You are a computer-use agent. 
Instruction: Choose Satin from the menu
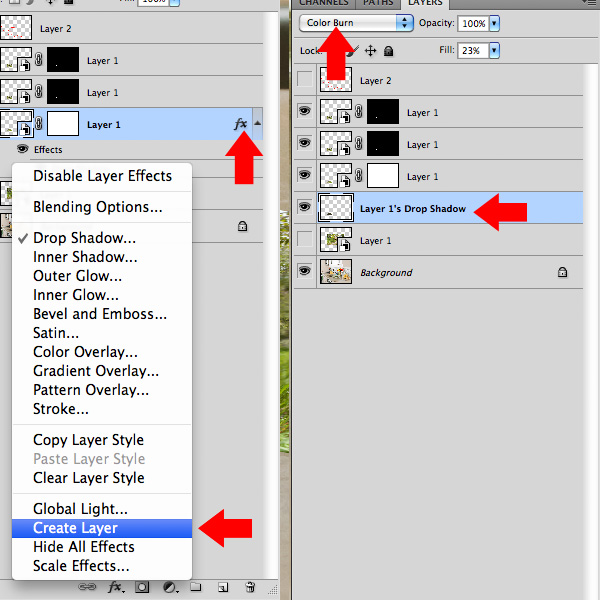tap(102, 333)
